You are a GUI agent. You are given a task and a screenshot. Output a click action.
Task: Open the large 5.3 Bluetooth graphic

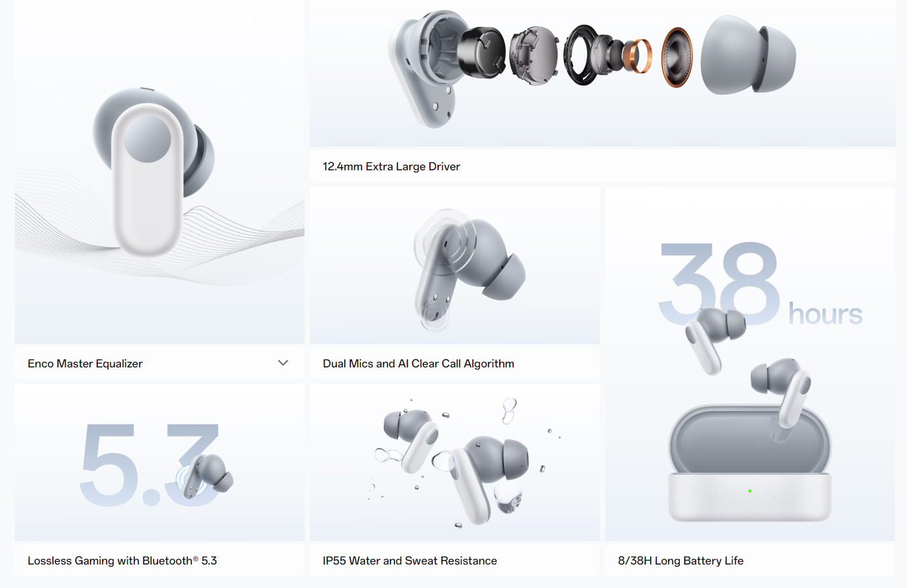pyautogui.click(x=160, y=463)
